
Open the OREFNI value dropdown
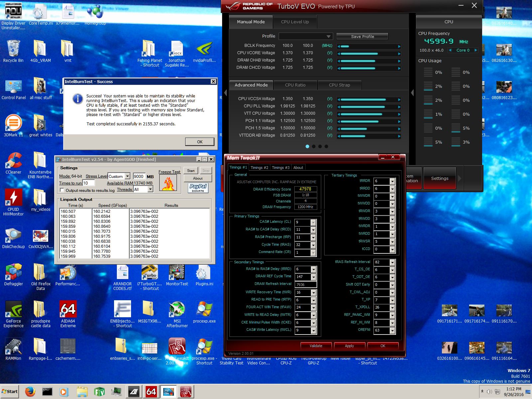click(392, 331)
